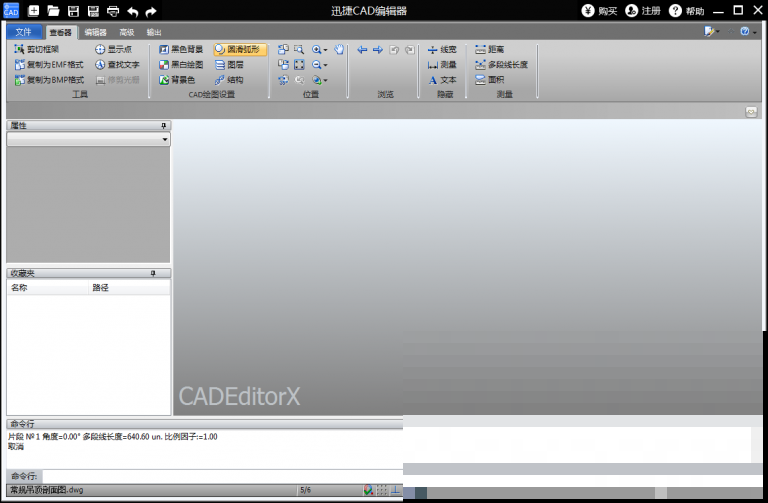Select the 剪切框架 clip frame tool
The image size is (768, 503).
[x=37, y=49]
